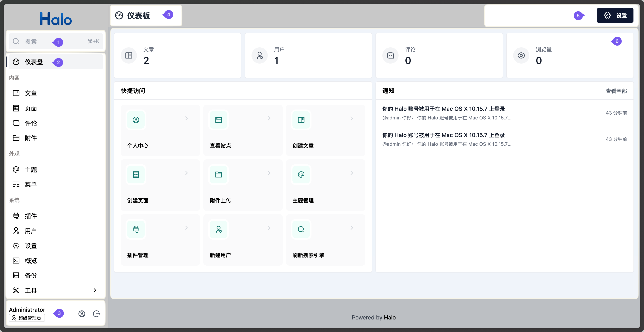Viewport: 644px width, 332px height.
Task: Select the 主题 palette icon in sidebar
Action: click(16, 169)
